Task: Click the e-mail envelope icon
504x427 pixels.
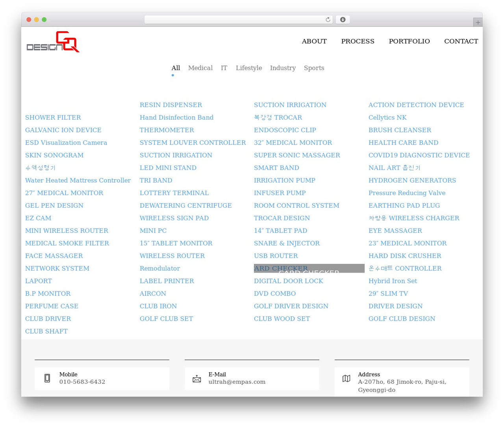Action: click(197, 379)
